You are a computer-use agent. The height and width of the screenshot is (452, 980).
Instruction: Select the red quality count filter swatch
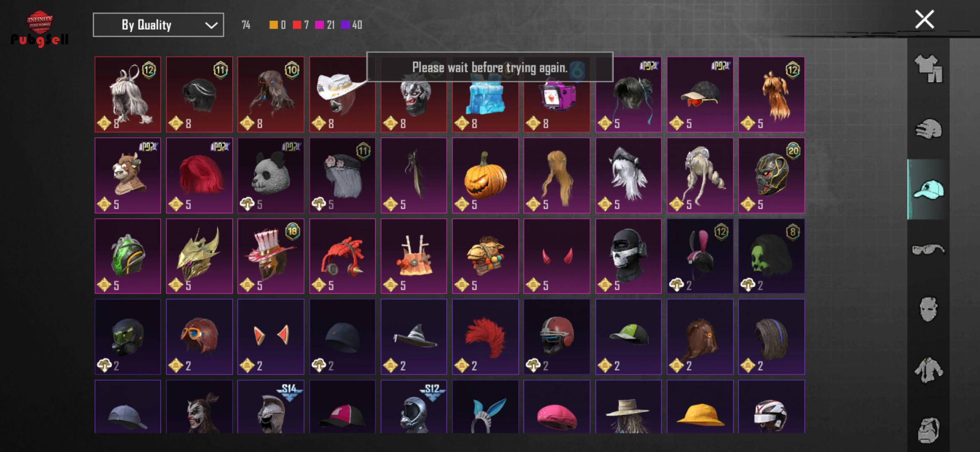point(297,25)
